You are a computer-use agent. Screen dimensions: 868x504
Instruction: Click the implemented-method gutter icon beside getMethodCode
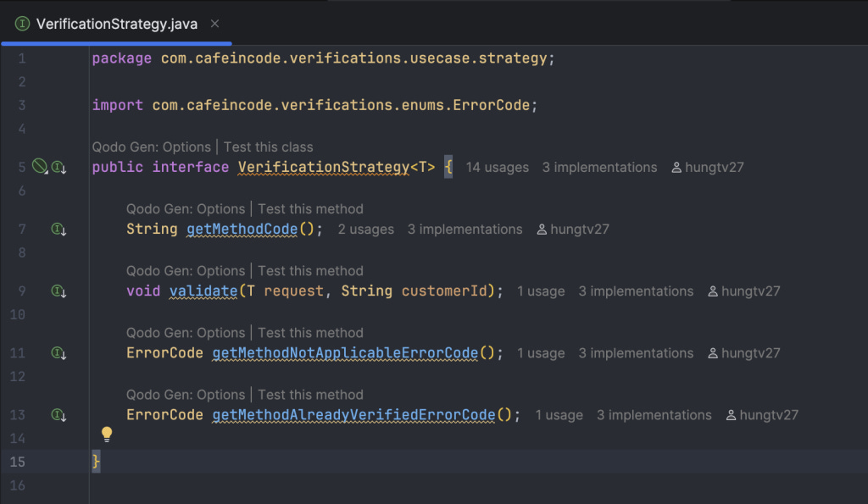coord(58,229)
